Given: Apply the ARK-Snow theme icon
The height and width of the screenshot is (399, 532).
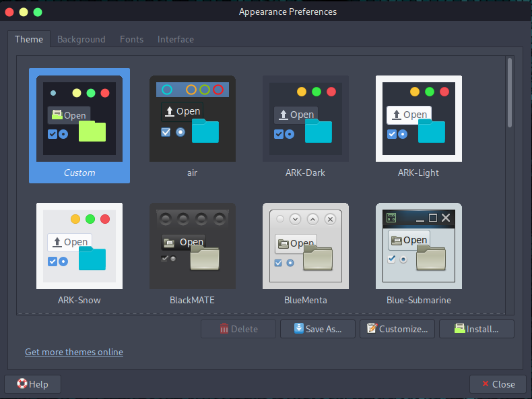Looking at the screenshot, I should coord(79,246).
